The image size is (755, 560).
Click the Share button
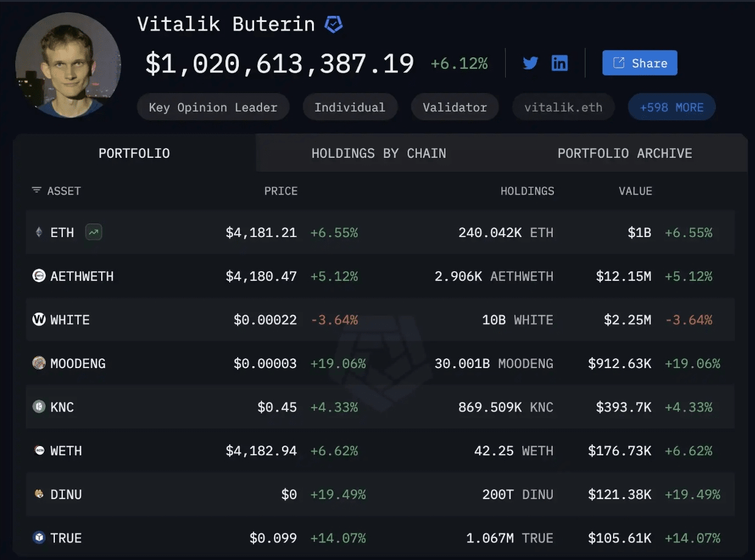tap(640, 63)
